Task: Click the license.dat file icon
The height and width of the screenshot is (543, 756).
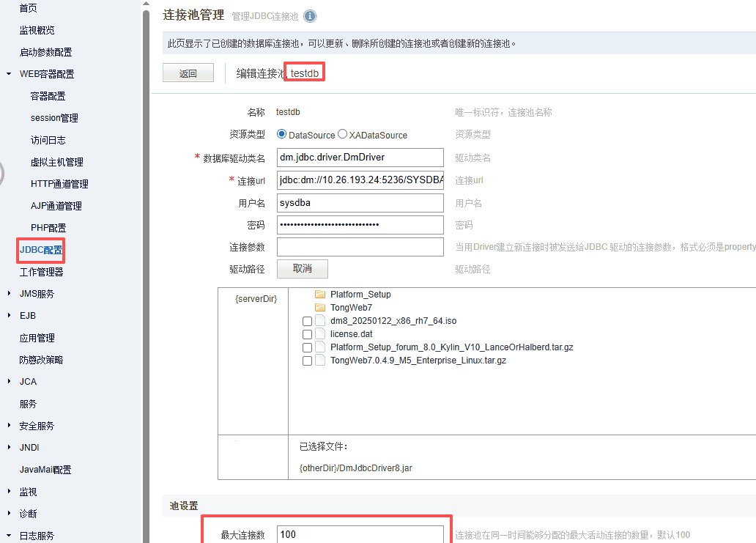Action: point(319,334)
